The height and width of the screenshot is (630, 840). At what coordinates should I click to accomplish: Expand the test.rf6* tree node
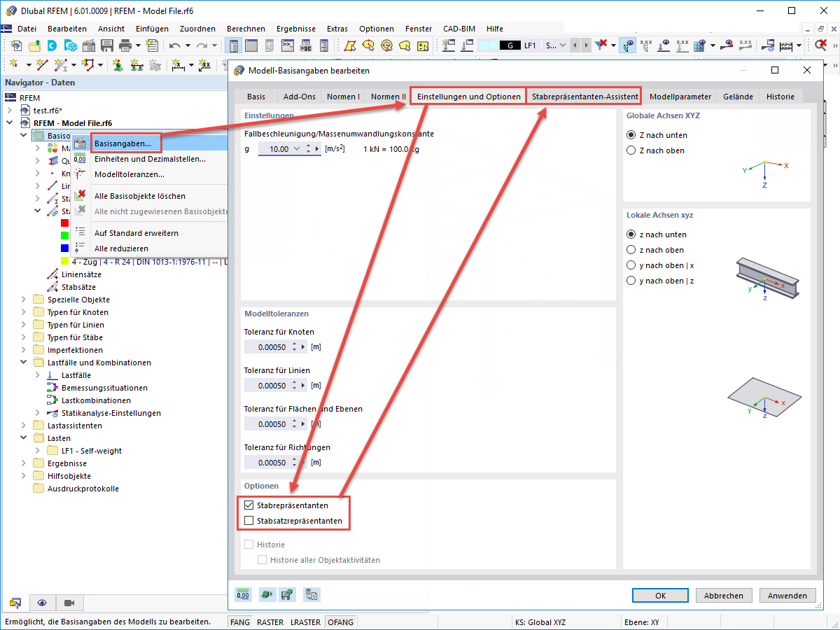point(10,111)
